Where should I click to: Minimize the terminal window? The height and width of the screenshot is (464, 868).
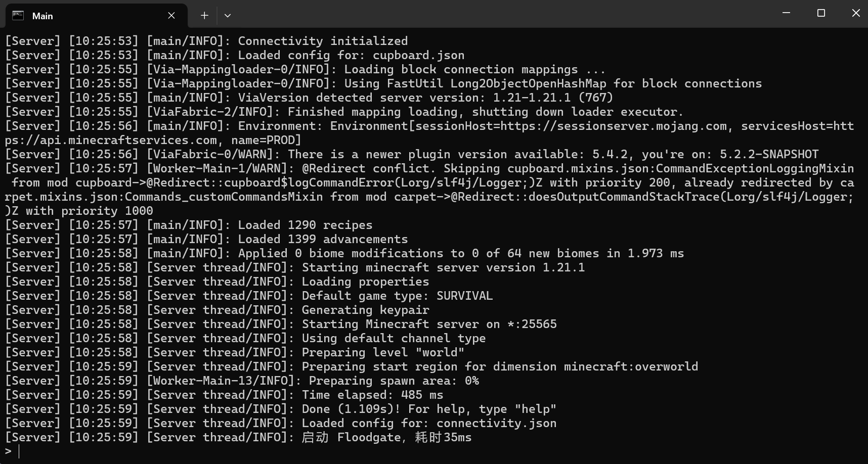coord(786,13)
